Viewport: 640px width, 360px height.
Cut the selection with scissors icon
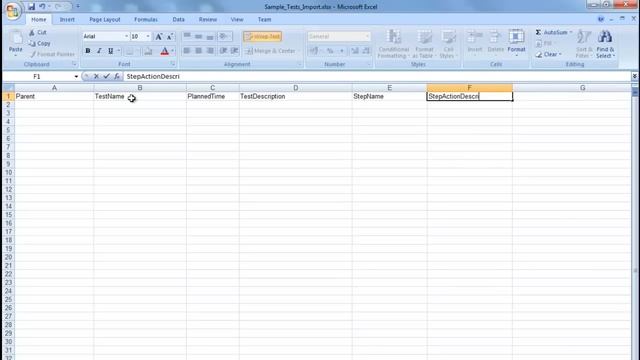coord(38,32)
